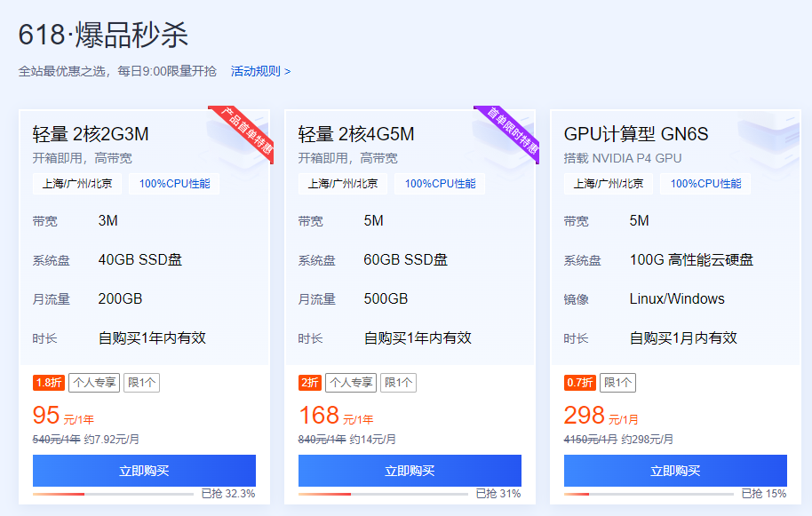The width and height of the screenshot is (812, 516).
Task: Open the 活动规则 link
Action: click(x=260, y=71)
